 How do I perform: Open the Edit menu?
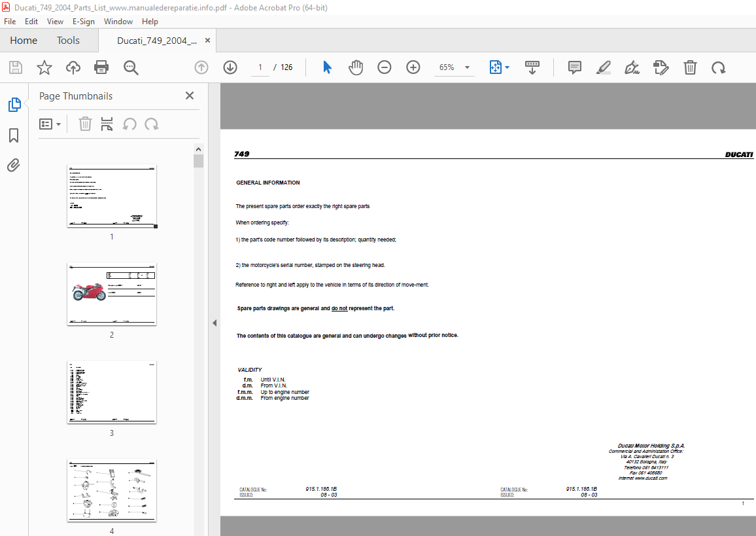(31, 21)
